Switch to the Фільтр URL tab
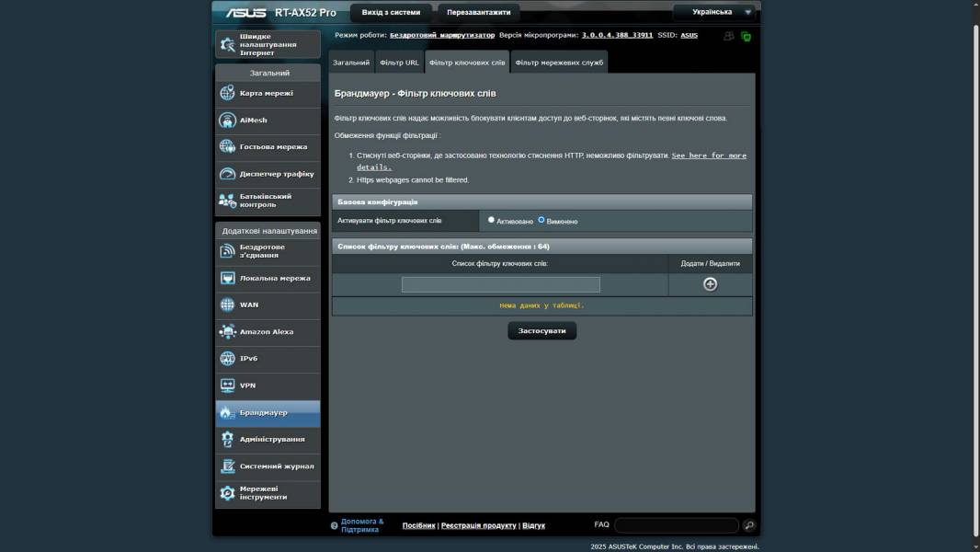 (x=399, y=63)
